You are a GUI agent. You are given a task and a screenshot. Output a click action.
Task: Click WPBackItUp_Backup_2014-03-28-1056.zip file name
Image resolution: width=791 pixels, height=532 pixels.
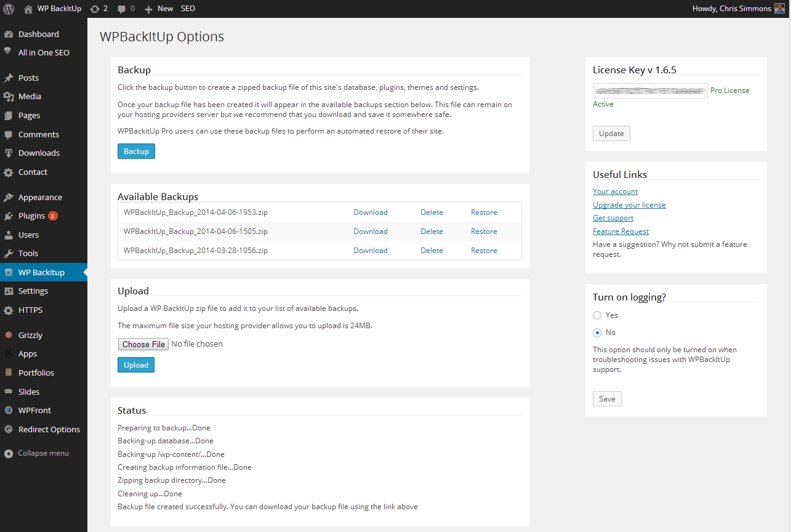196,251
